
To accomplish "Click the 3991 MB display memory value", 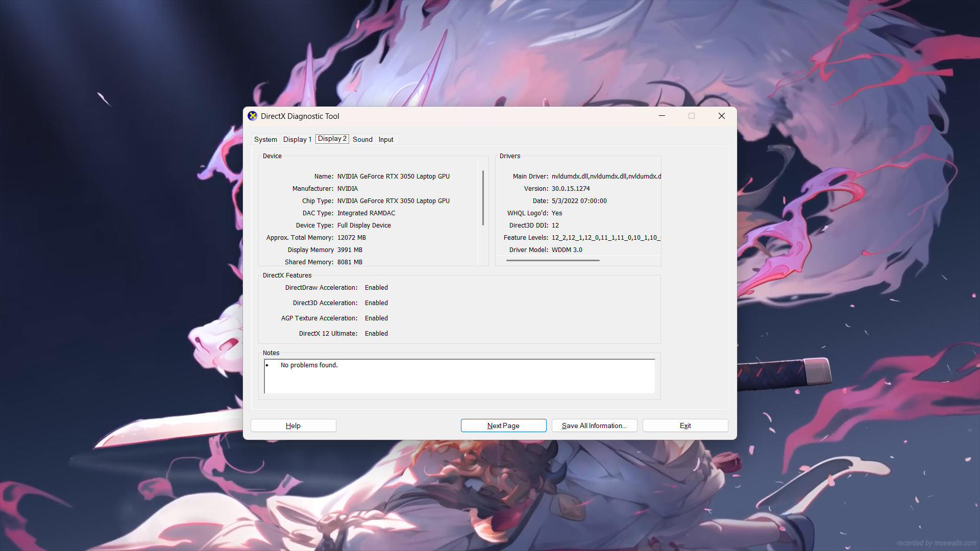I will click(350, 250).
